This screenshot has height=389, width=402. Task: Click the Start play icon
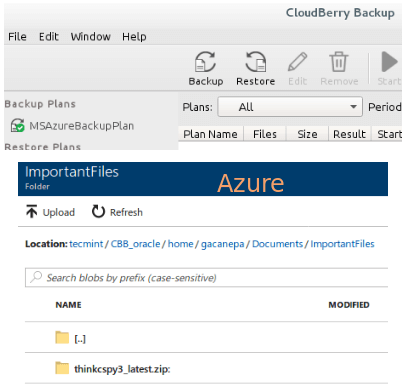coord(389,62)
